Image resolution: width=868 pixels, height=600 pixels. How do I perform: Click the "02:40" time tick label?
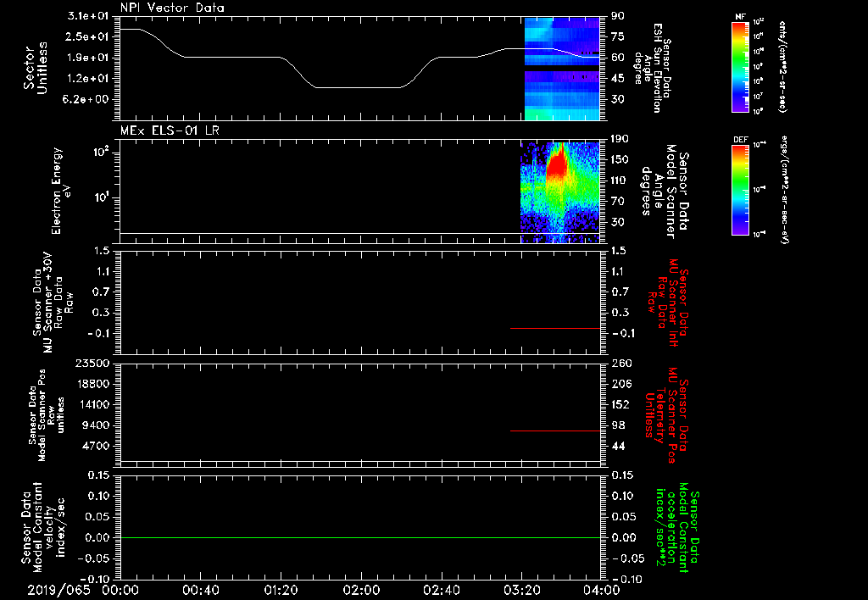(x=441, y=590)
